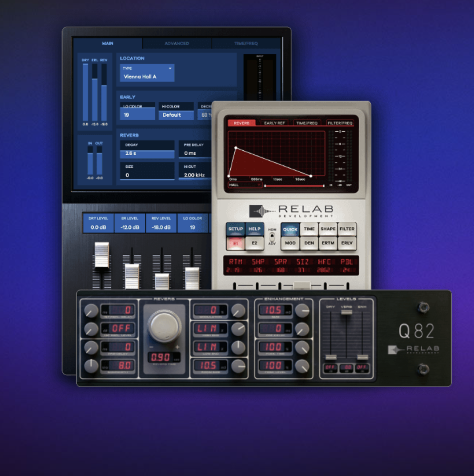This screenshot has height=476, width=474.
Task: Select the MOD parameter page button
Action: point(290,243)
